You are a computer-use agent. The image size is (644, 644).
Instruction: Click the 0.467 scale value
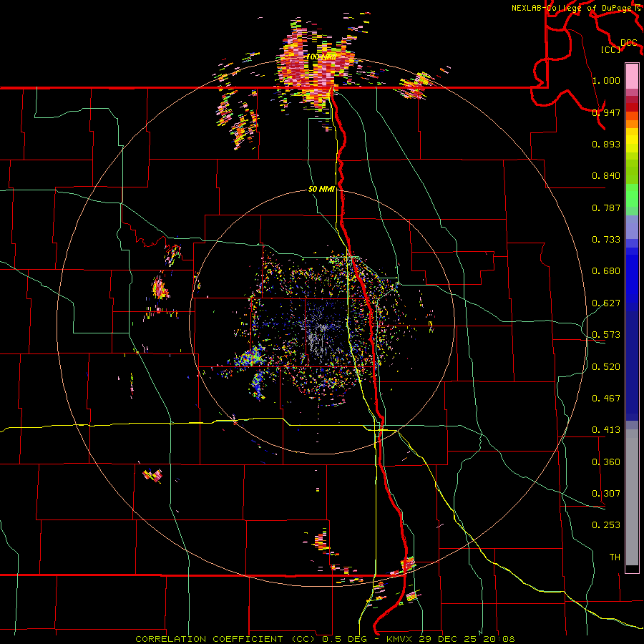[x=606, y=399]
